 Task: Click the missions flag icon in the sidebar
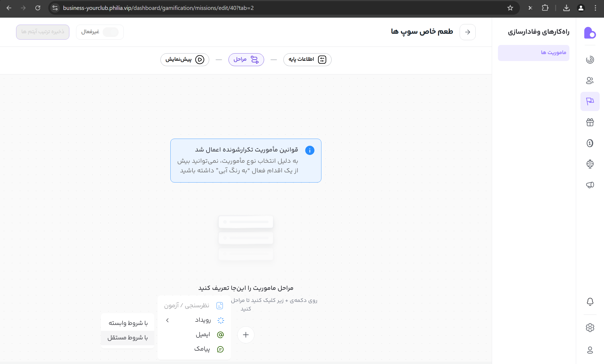click(x=590, y=101)
